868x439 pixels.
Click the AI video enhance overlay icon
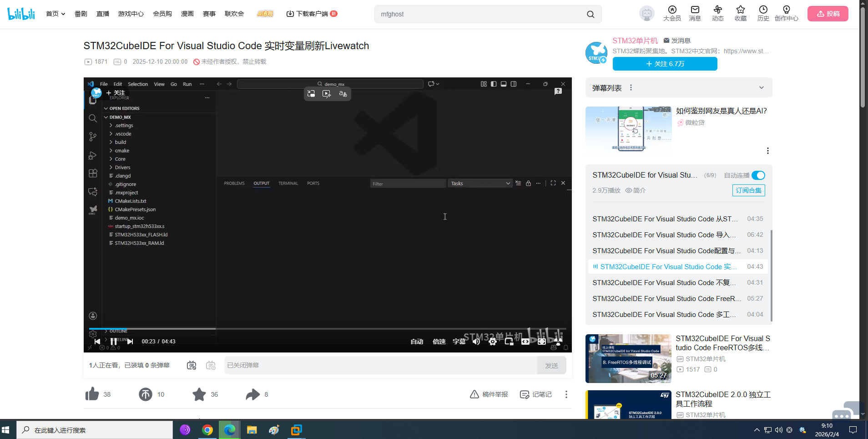[327, 94]
